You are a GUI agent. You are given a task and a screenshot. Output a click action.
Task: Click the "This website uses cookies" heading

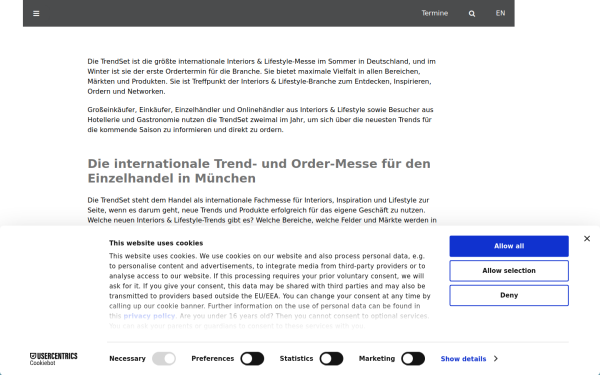156,243
